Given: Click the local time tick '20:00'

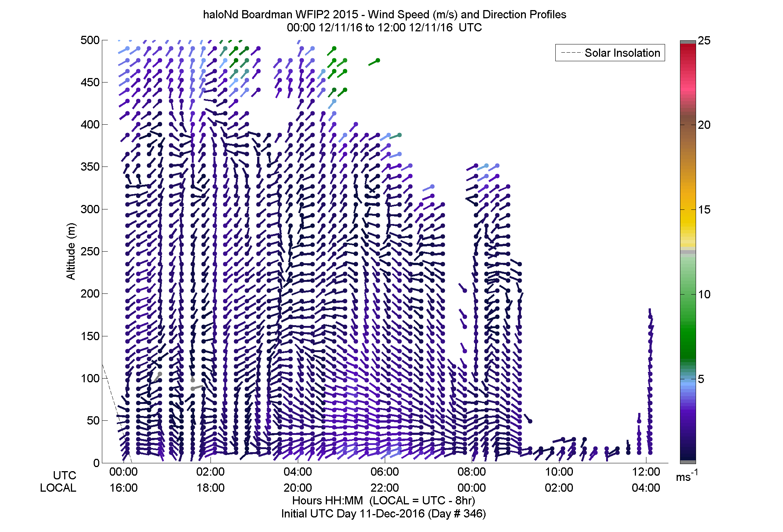Looking at the screenshot, I should pos(298,488).
